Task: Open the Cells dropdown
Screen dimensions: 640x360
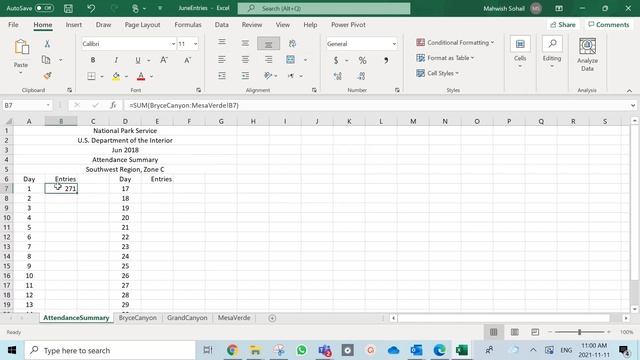Action: (520, 53)
